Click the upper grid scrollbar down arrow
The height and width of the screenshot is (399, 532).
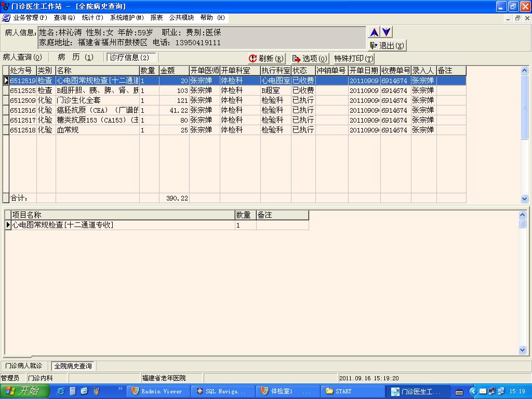(525, 198)
